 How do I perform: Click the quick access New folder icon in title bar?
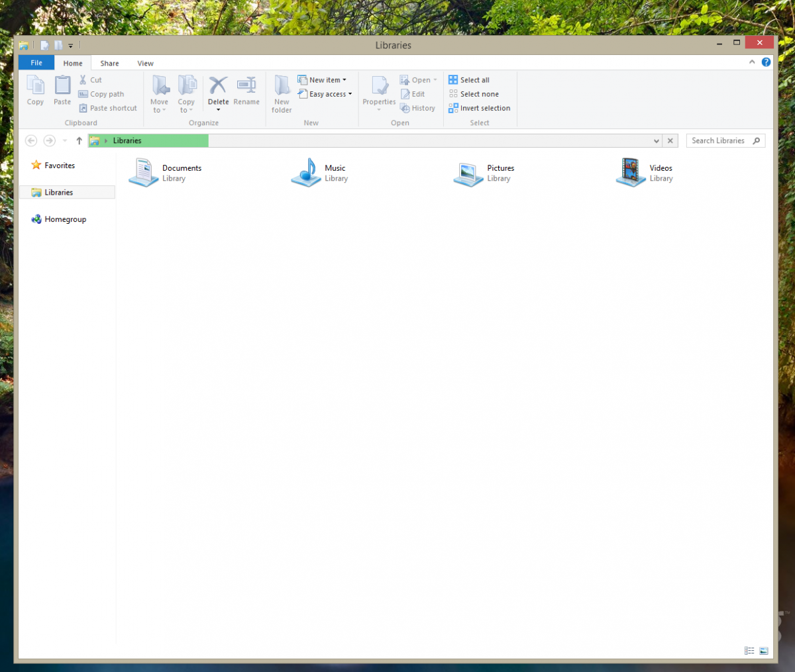tap(58, 46)
